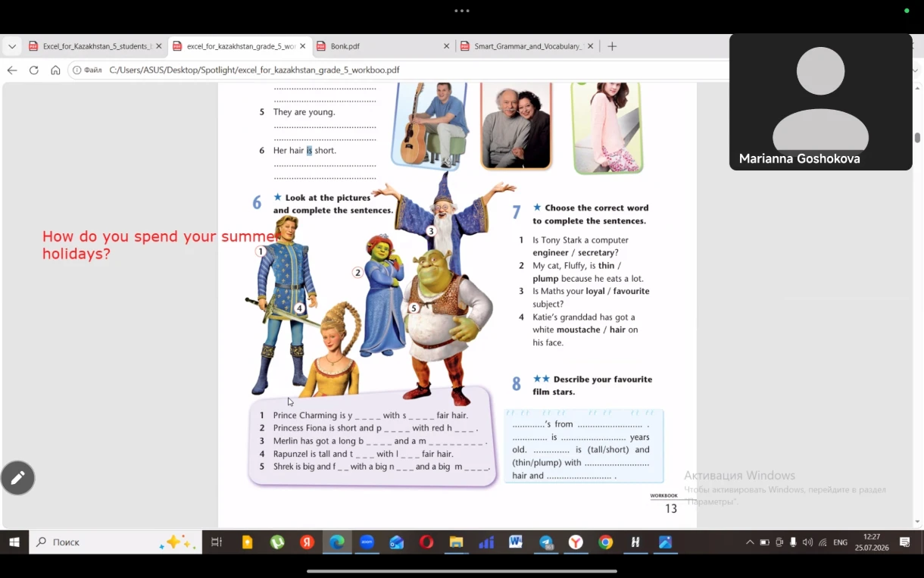Screen dimensions: 924x578
Task: Open the three-dot meeting options at top
Action: [462, 11]
